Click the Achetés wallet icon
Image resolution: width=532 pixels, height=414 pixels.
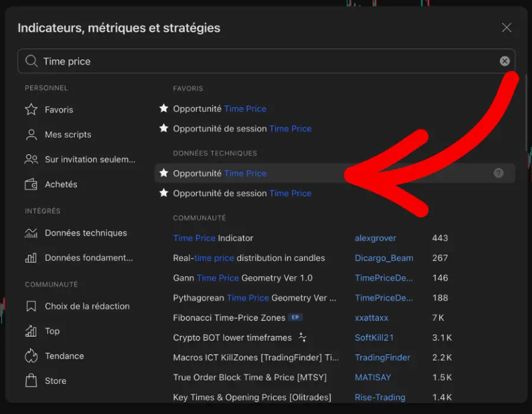[31, 184]
